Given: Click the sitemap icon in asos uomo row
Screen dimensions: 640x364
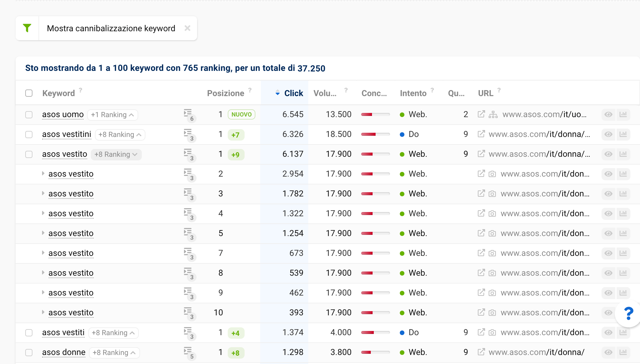Looking at the screenshot, I should click(x=493, y=114).
